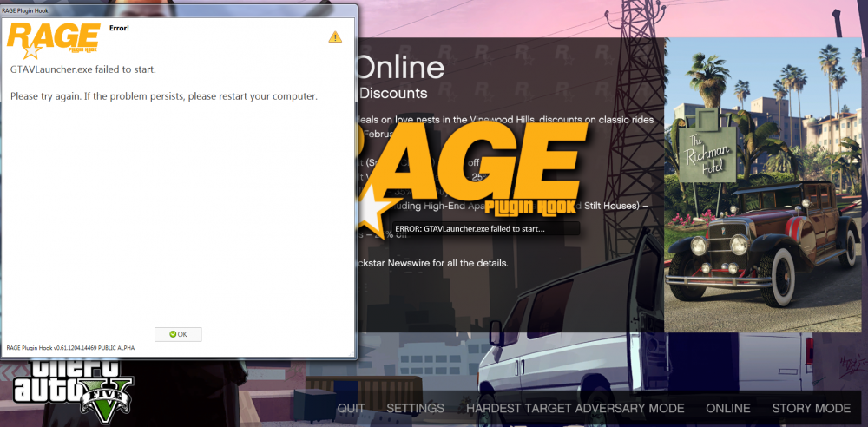This screenshot has height=427, width=868.
Task: Open SETTINGS in the GTA V menu
Action: 415,408
